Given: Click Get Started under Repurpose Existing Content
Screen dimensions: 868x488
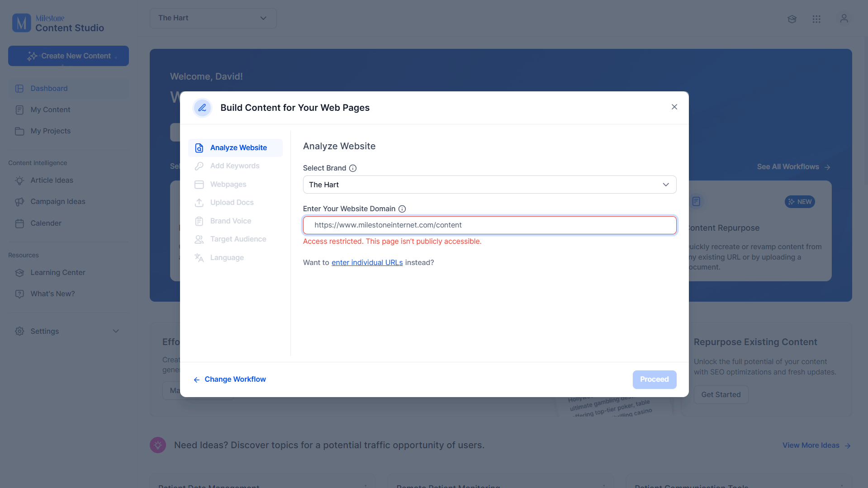Looking at the screenshot, I should (x=721, y=395).
